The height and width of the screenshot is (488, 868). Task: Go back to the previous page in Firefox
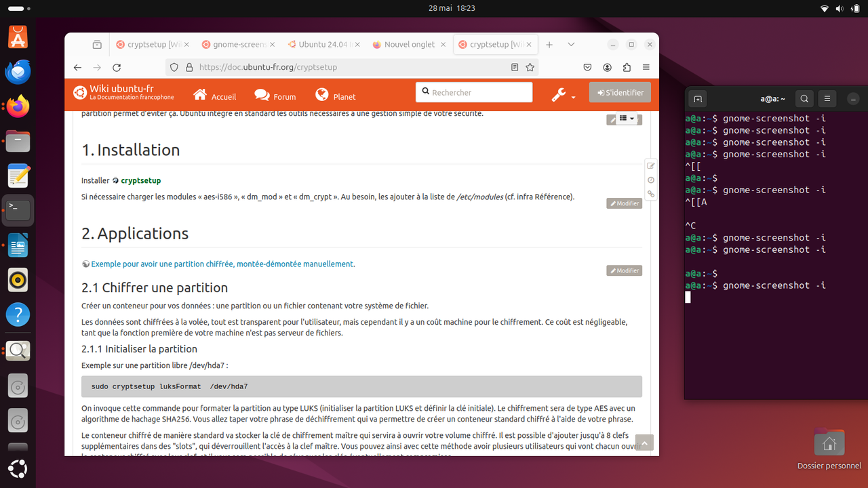coord(77,68)
